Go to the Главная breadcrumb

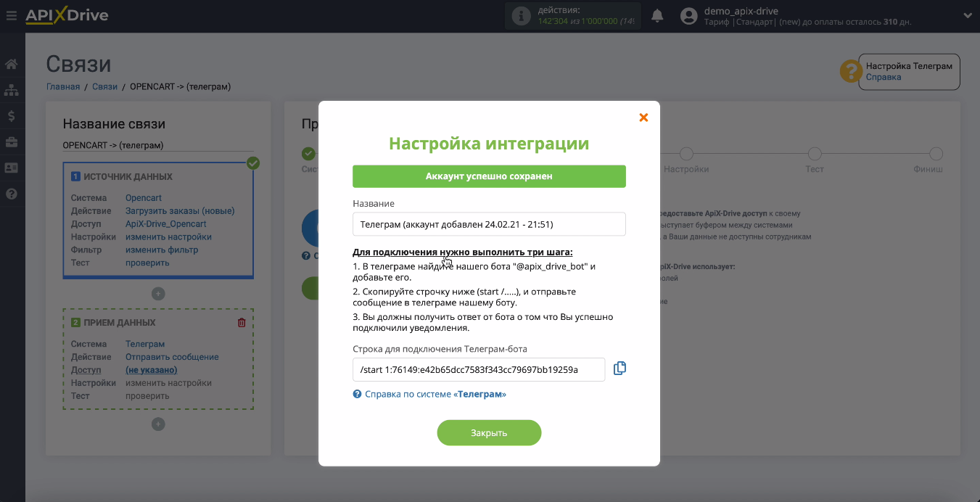pyautogui.click(x=63, y=86)
